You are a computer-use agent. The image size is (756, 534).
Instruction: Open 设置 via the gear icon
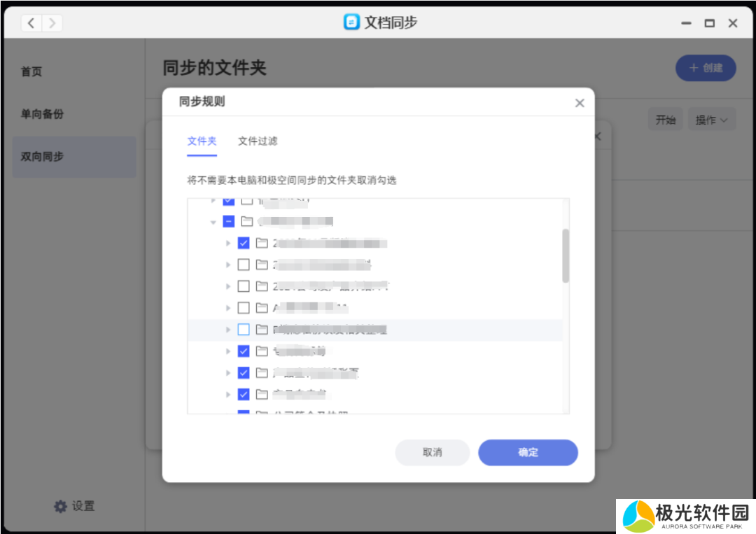point(61,506)
